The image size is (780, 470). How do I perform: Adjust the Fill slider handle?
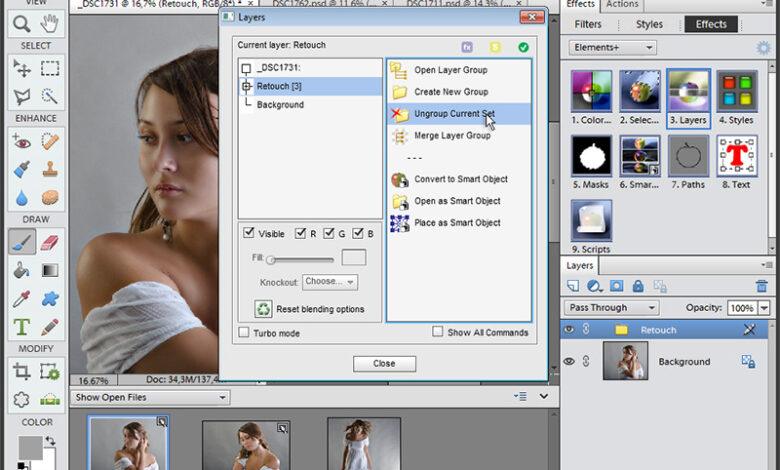pyautogui.click(x=271, y=260)
